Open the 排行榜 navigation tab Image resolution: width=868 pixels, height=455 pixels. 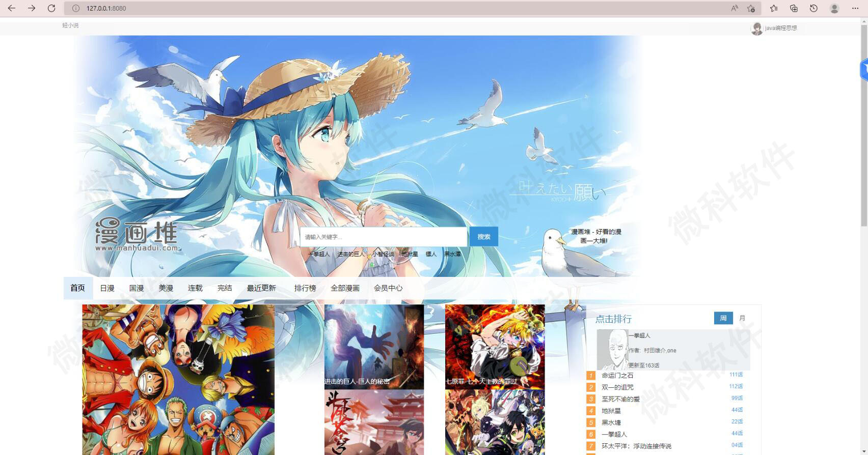coord(305,288)
